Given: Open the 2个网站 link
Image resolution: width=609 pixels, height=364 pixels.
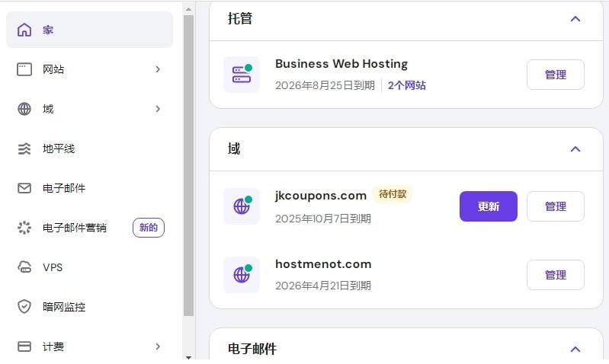Looking at the screenshot, I should (x=407, y=85).
